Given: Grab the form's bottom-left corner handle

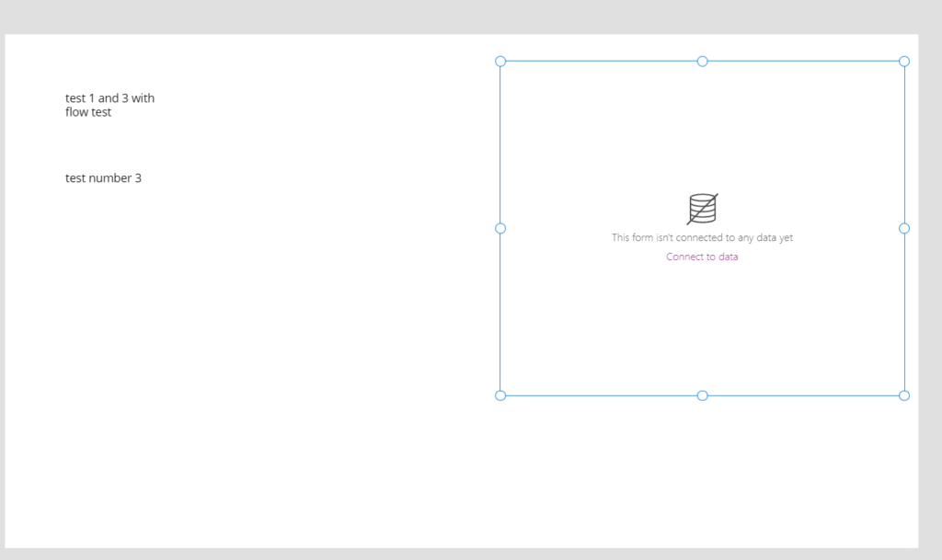Looking at the screenshot, I should [500, 395].
